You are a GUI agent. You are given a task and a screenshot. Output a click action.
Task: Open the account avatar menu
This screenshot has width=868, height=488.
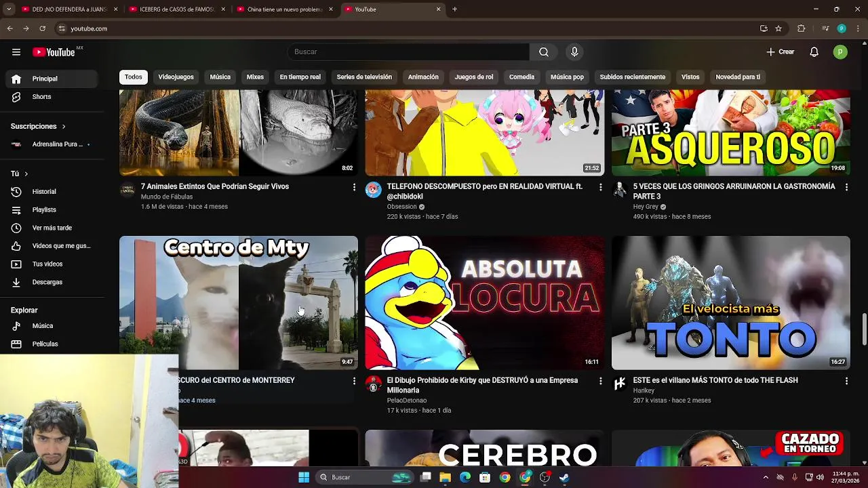(840, 52)
